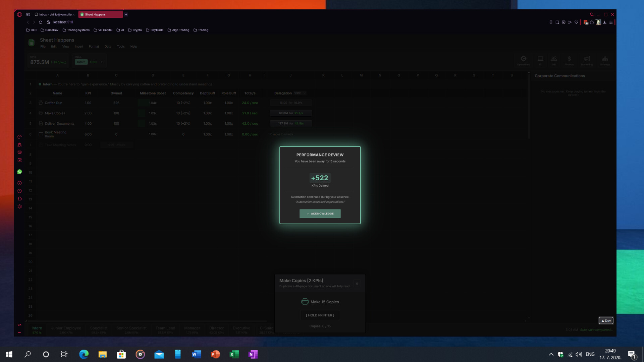Select the Marketing megaphone icon
This screenshot has height=362, width=644.
pos(586,58)
